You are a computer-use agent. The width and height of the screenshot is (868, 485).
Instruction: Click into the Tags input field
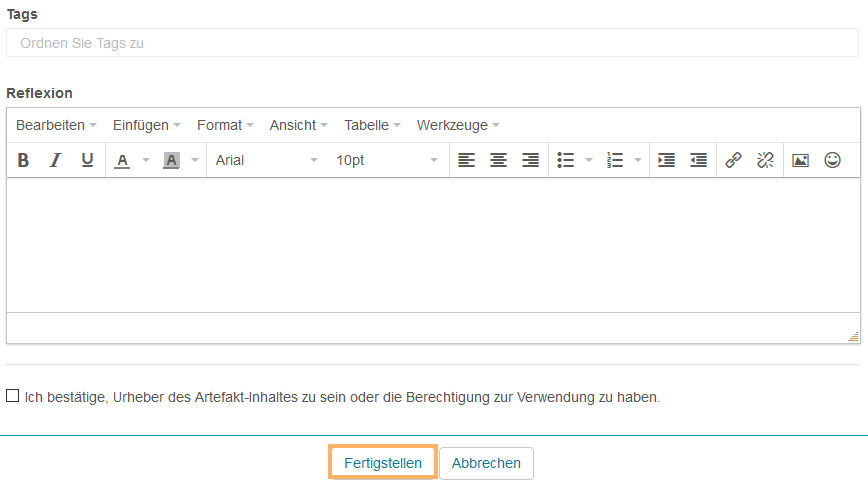[432, 43]
